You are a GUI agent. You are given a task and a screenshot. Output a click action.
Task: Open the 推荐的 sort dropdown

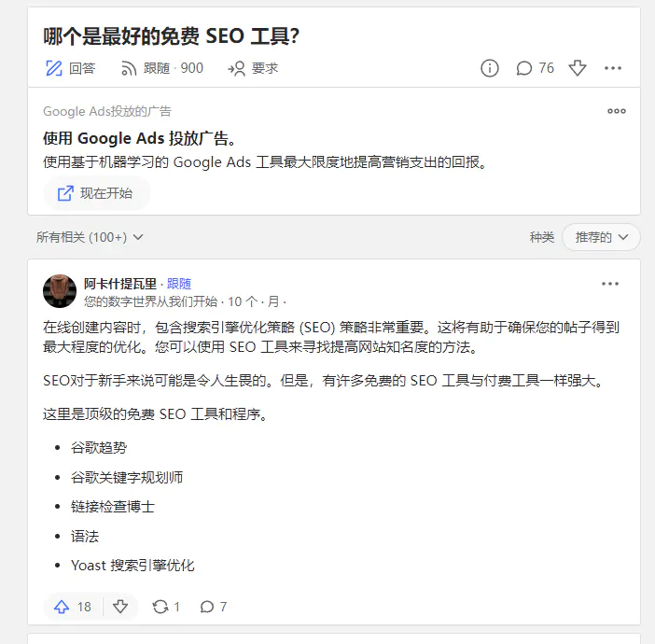pos(601,237)
